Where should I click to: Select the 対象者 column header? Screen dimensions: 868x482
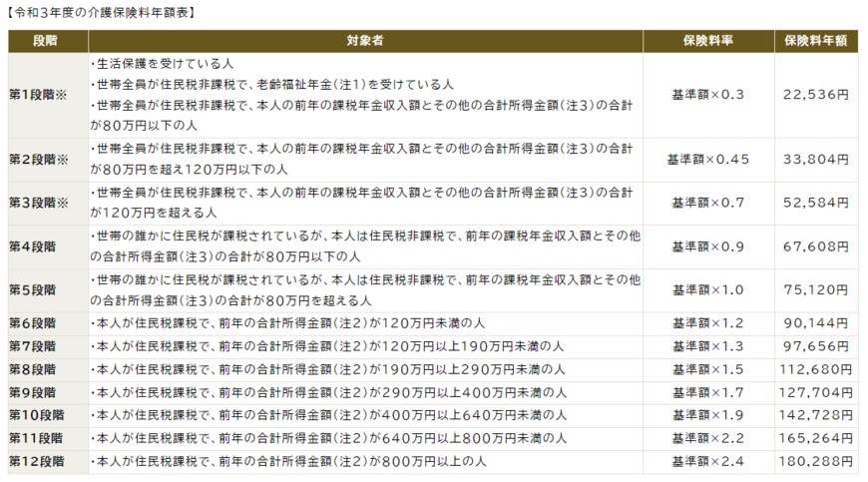click(365, 41)
